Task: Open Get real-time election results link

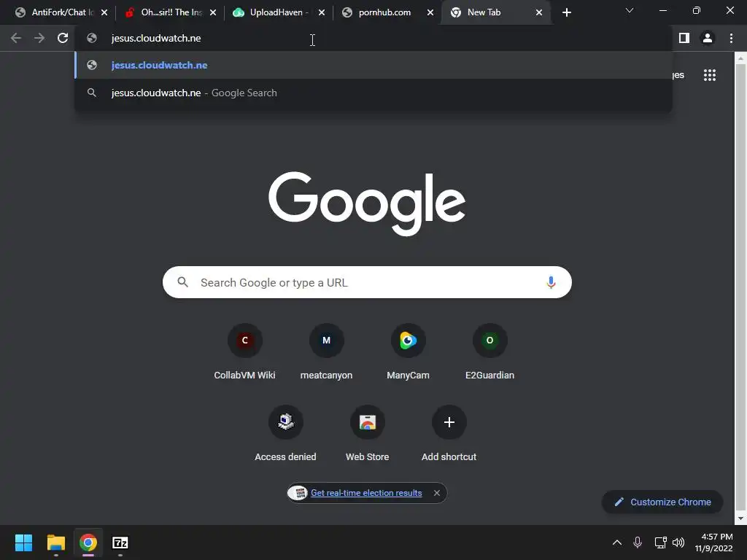Action: (366, 493)
